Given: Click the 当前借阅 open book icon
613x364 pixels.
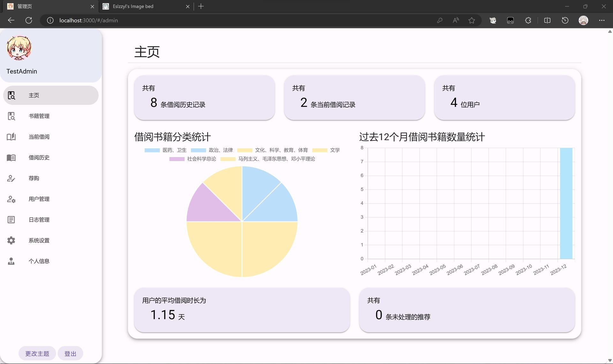Looking at the screenshot, I should point(11,137).
